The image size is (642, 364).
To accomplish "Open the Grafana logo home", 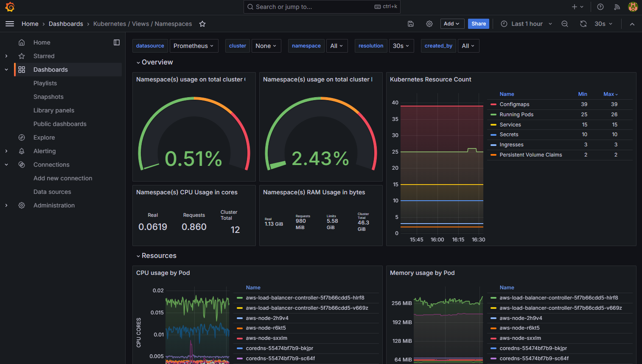I will pos(10,7).
